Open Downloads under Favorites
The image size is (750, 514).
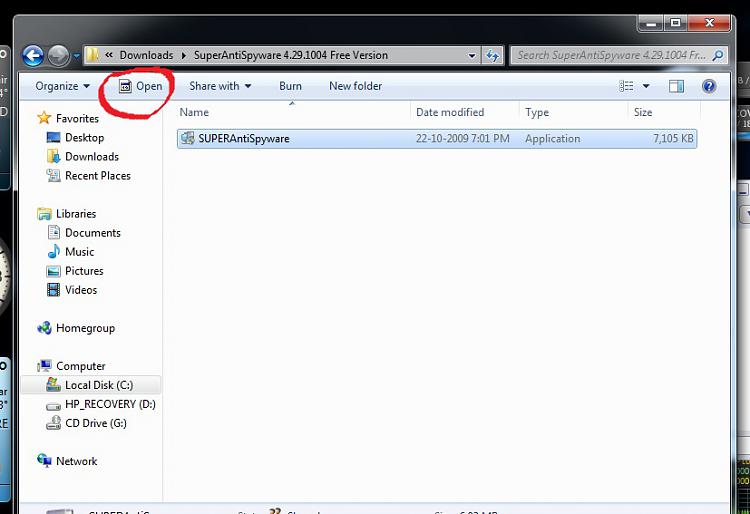click(92, 157)
